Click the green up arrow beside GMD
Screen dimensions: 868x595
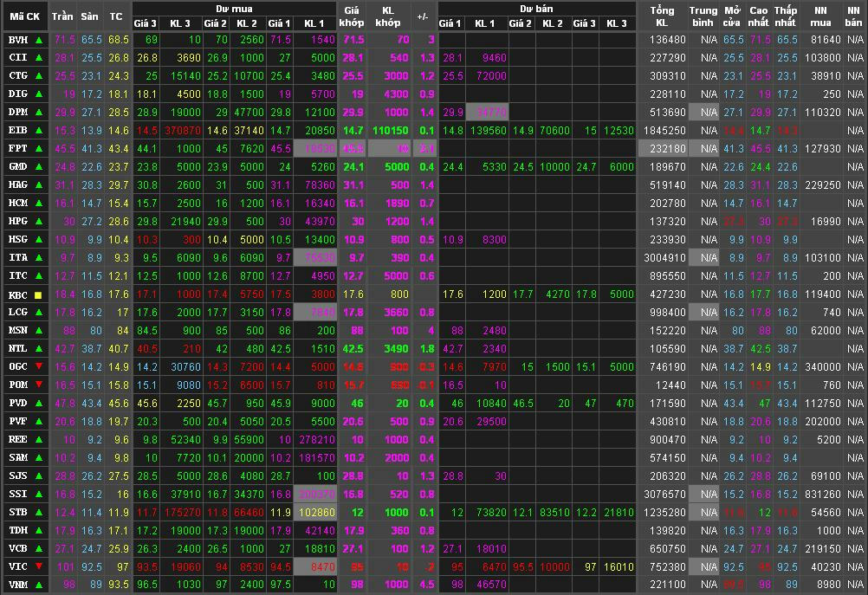39,166
